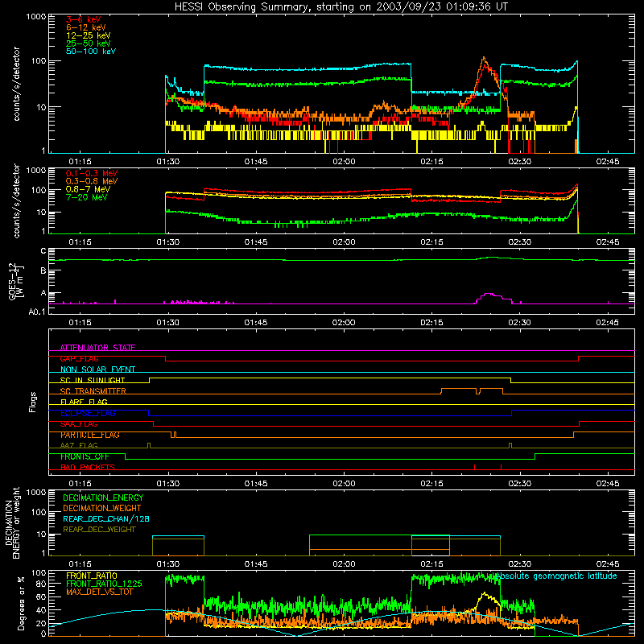644x644 pixels.
Task: Select the GAP_FLAG label
Action: [79, 358]
